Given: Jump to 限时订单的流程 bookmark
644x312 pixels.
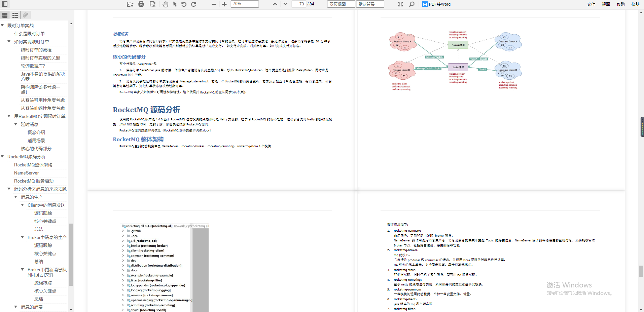Looking at the screenshot, I should tap(36, 50).
